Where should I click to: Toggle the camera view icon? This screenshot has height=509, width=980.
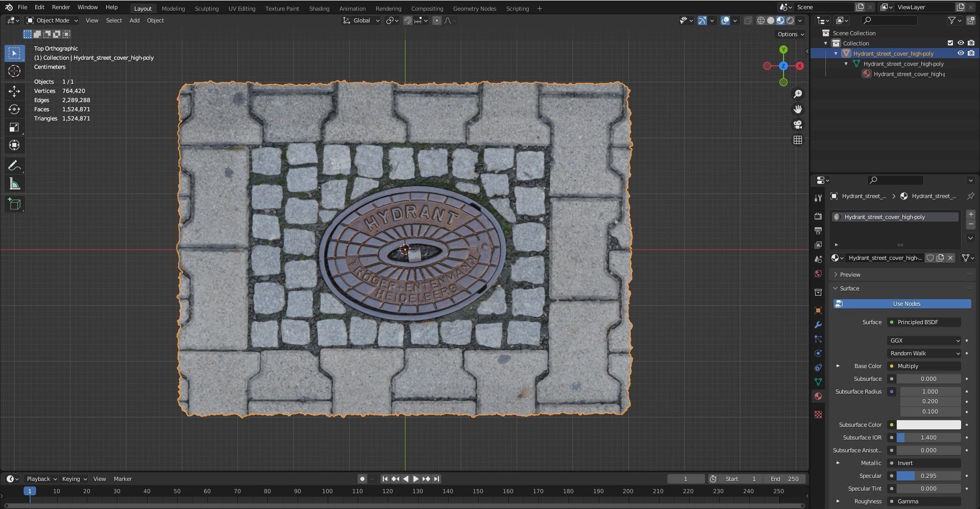[x=798, y=125]
